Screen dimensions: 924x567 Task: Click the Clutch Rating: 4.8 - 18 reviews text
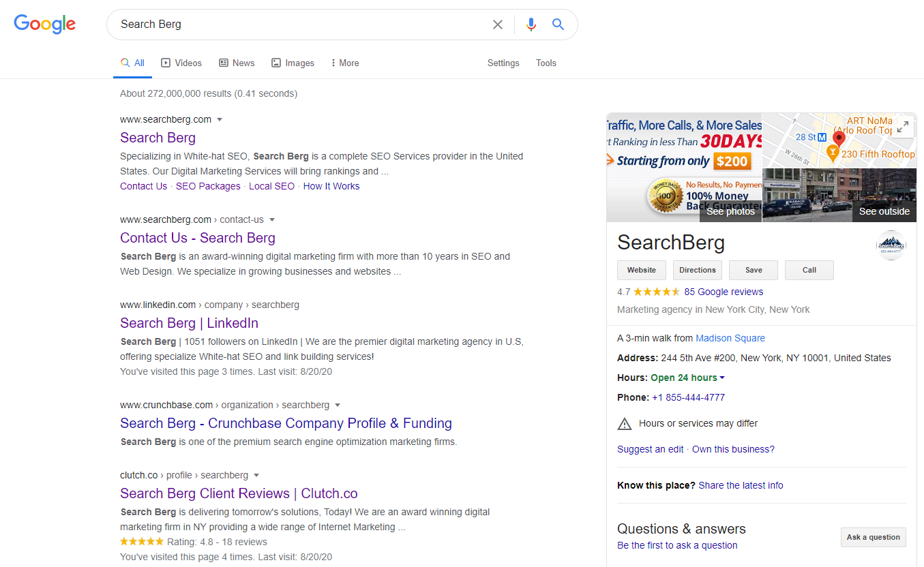point(217,542)
